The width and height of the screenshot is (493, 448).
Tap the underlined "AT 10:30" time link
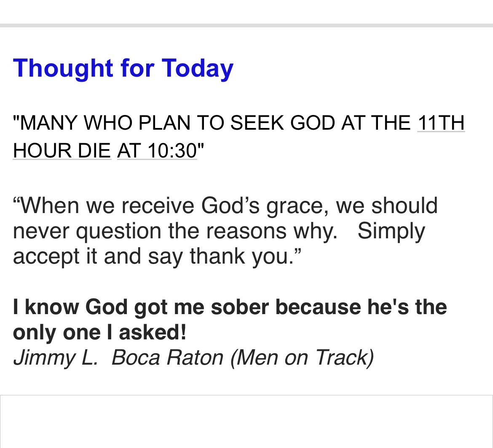[157, 150]
